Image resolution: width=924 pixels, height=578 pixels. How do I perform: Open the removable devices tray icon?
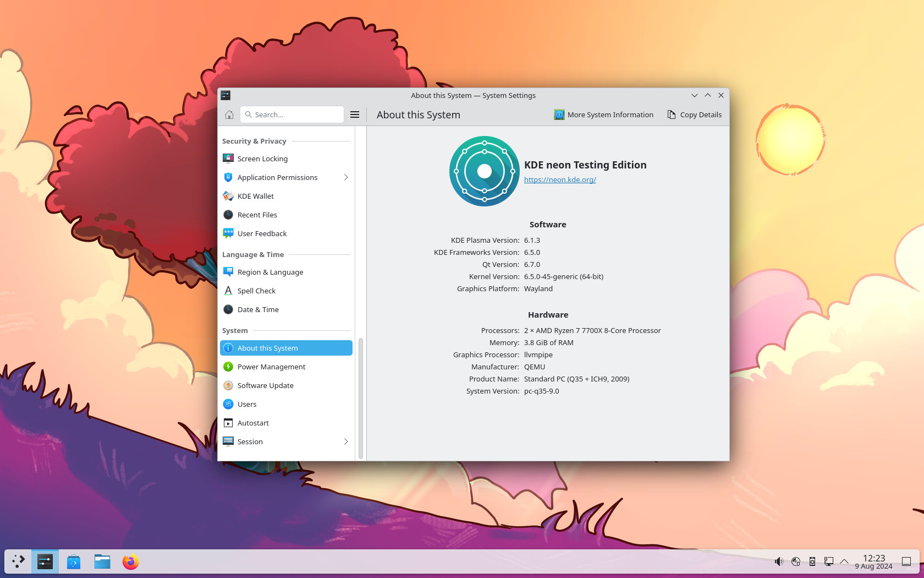(812, 561)
